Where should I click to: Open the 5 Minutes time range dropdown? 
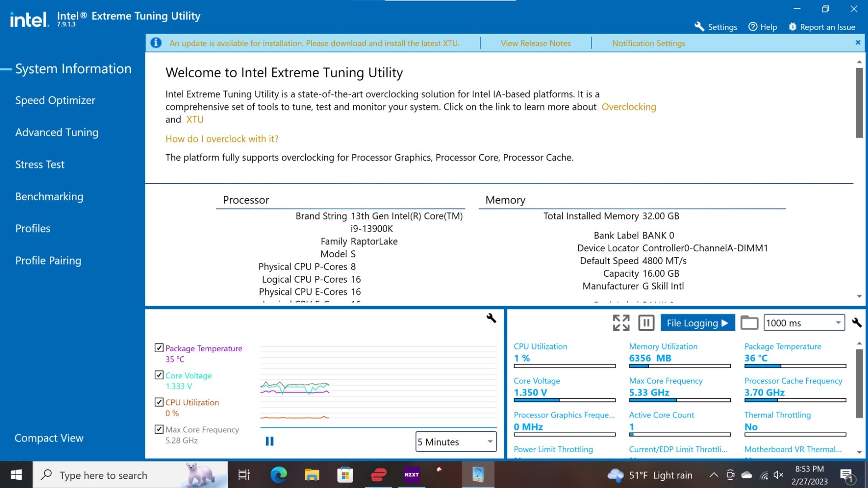(456, 442)
